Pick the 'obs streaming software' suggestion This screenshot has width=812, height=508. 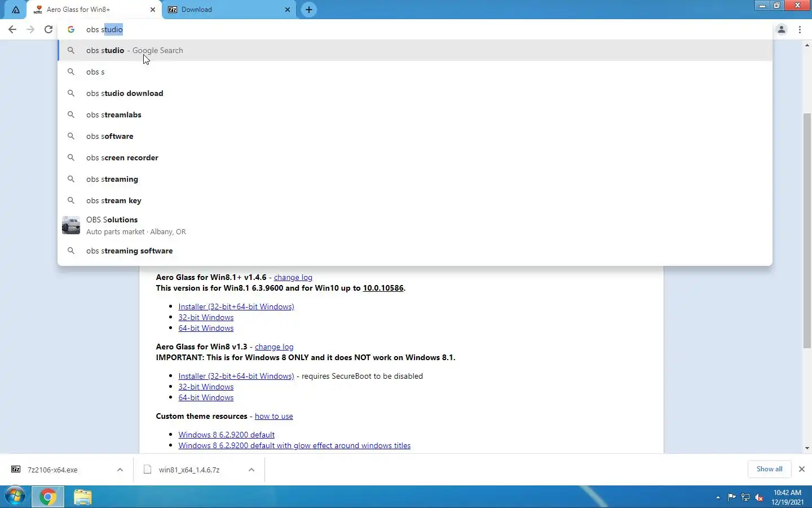415,251
